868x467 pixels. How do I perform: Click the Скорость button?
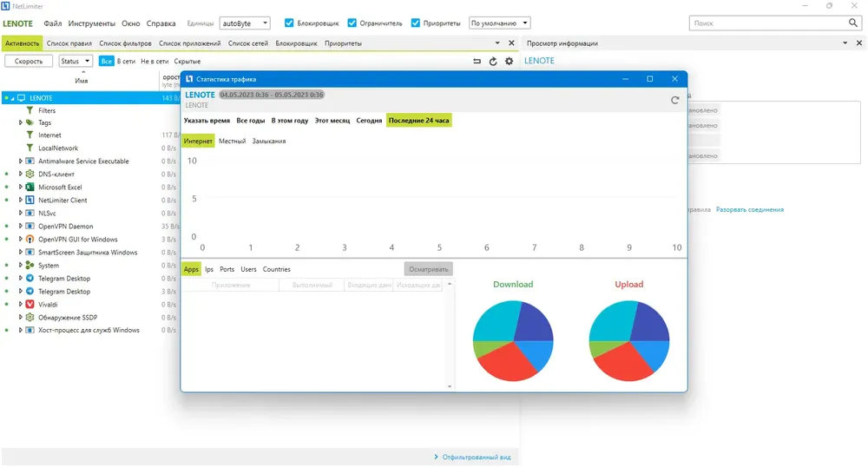point(29,61)
